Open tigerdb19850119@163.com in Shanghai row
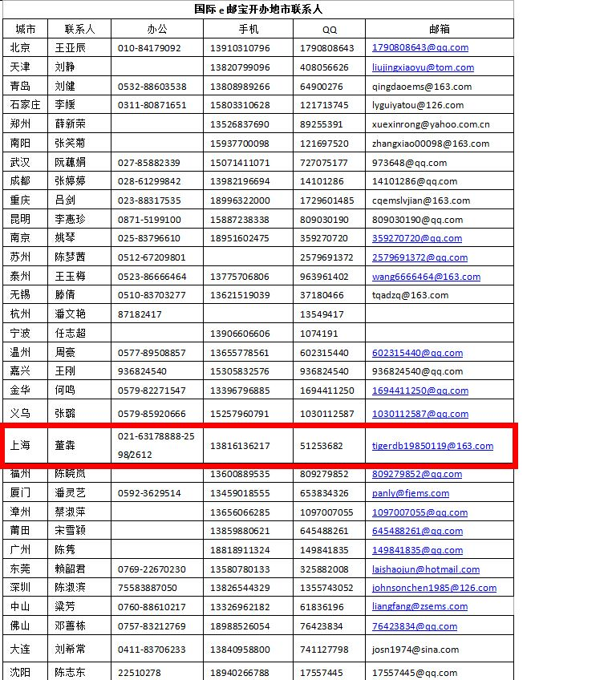616x680 pixels. [x=432, y=446]
